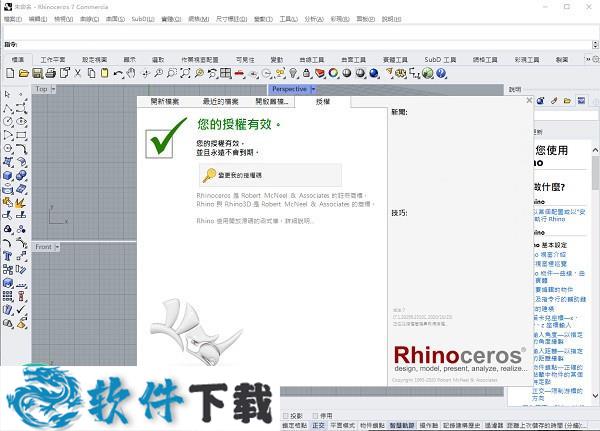600x431 pixels.
Task: Select the Rectangle tool in sidebar
Action: (x=21, y=135)
